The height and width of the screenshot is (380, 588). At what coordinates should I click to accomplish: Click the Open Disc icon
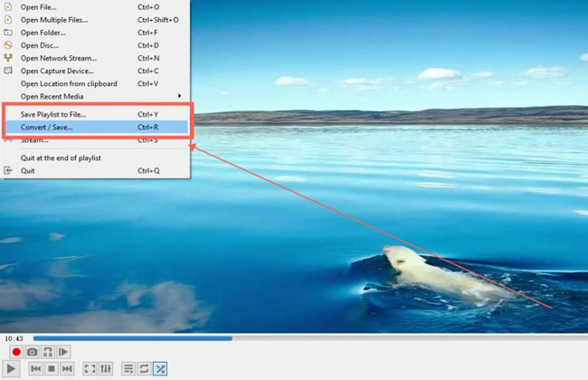pos(8,45)
